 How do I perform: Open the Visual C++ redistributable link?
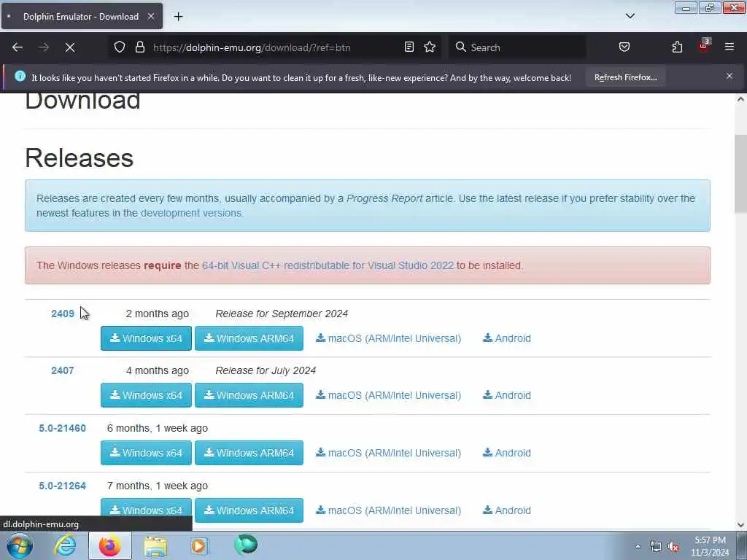[x=328, y=265]
